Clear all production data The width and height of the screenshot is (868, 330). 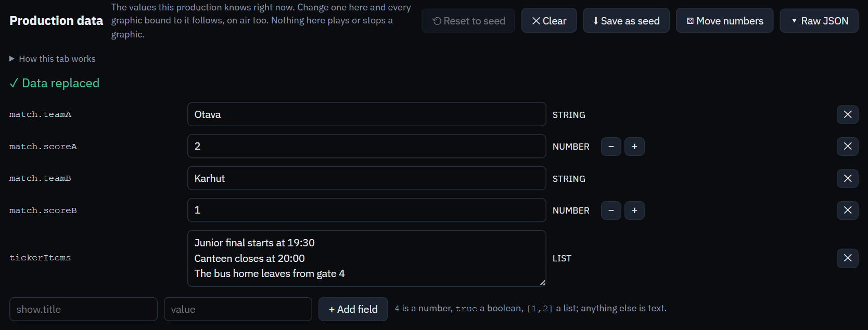(549, 21)
